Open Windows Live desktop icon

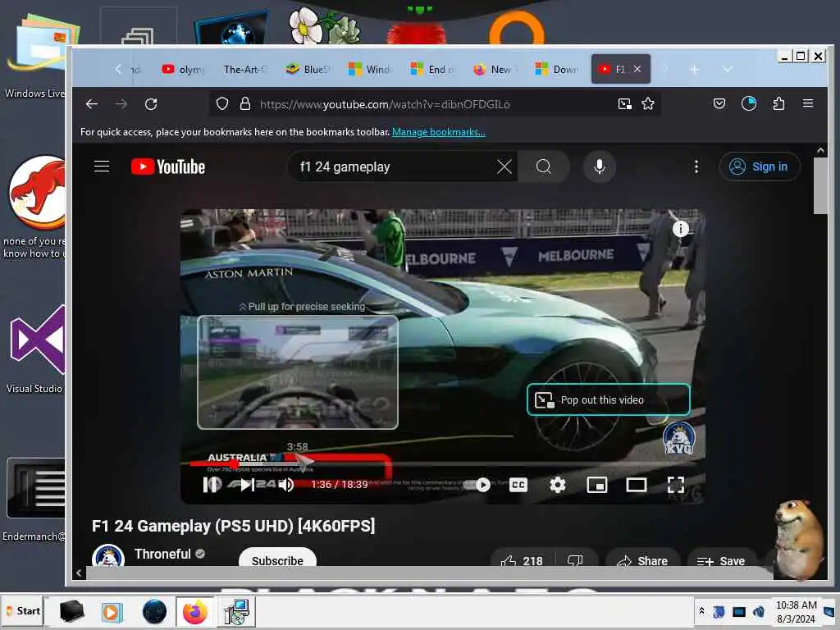click(35, 55)
